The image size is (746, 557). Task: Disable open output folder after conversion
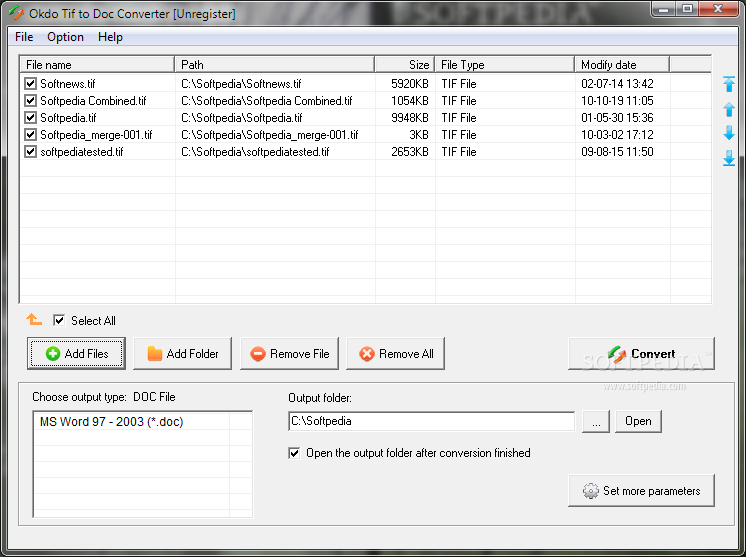point(294,453)
